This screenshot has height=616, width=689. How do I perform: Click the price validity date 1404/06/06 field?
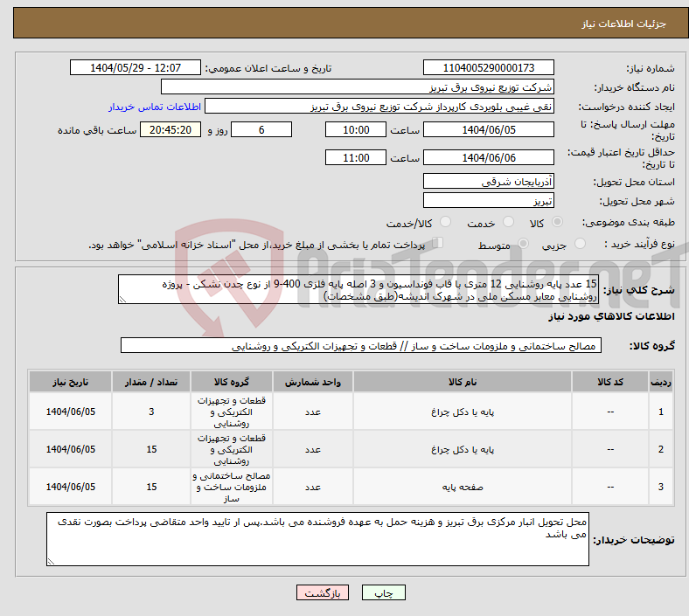488,157
